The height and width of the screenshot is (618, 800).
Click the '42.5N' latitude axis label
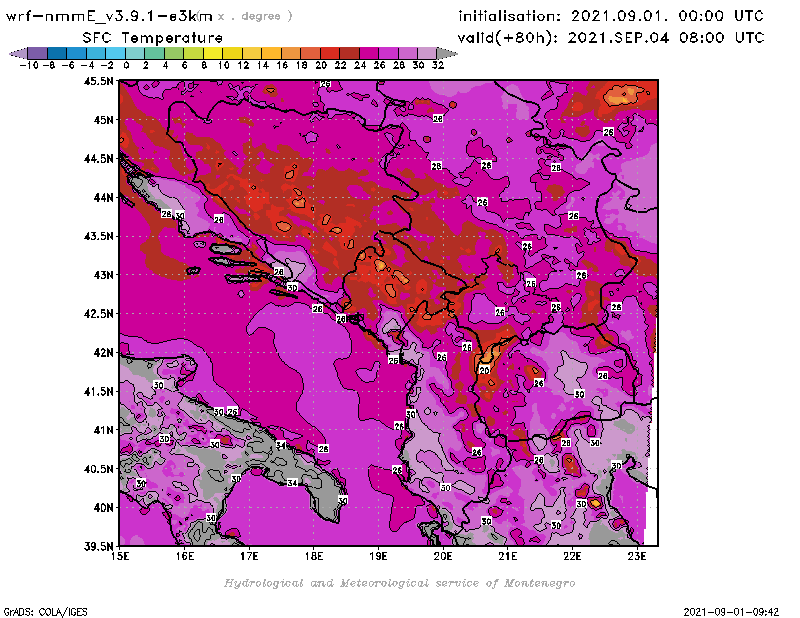98,314
